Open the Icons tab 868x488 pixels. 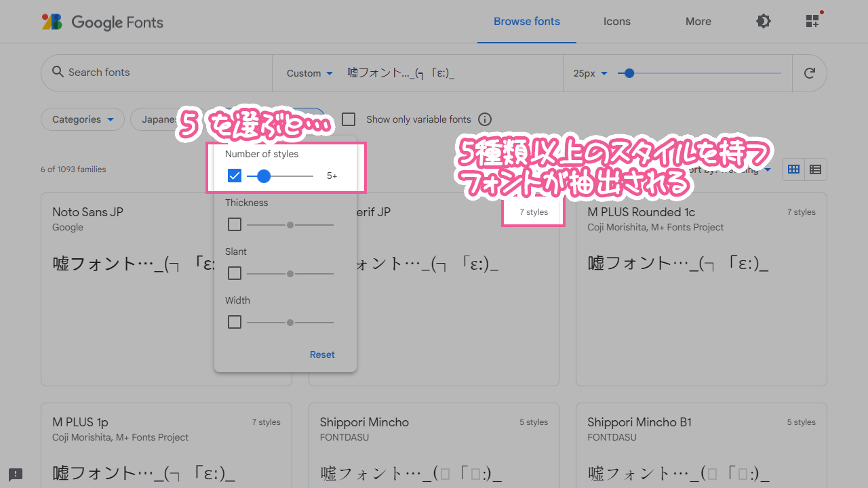coord(617,22)
